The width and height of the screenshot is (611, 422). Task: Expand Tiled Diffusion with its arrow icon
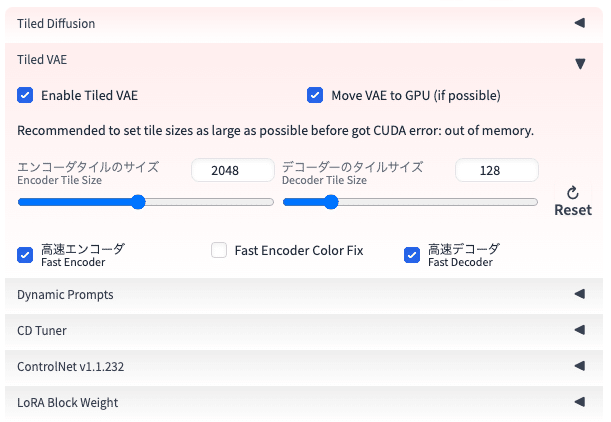coord(580,23)
